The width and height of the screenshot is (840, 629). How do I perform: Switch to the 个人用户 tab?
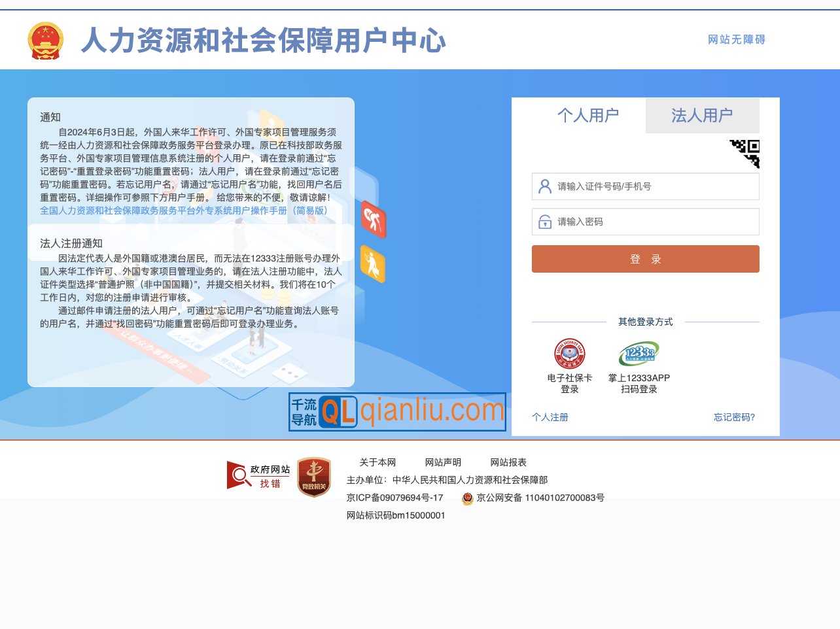[589, 115]
